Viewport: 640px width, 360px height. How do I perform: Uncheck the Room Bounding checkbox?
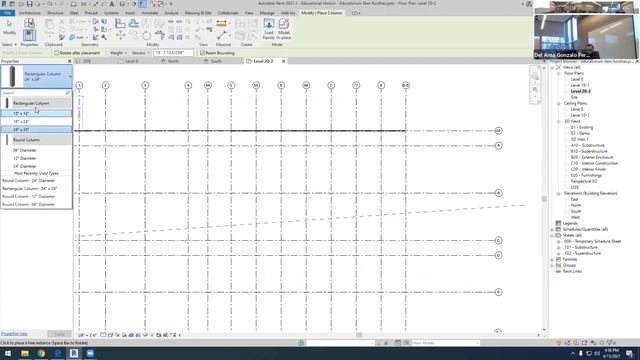tap(202, 53)
